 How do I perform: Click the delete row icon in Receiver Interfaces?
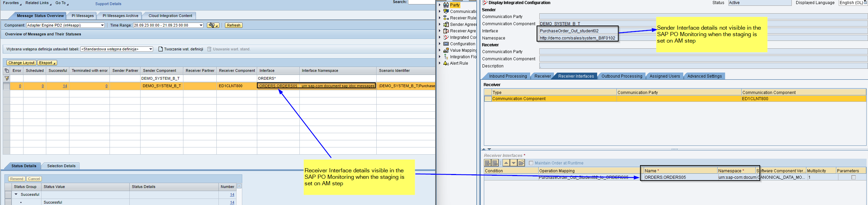(495, 163)
